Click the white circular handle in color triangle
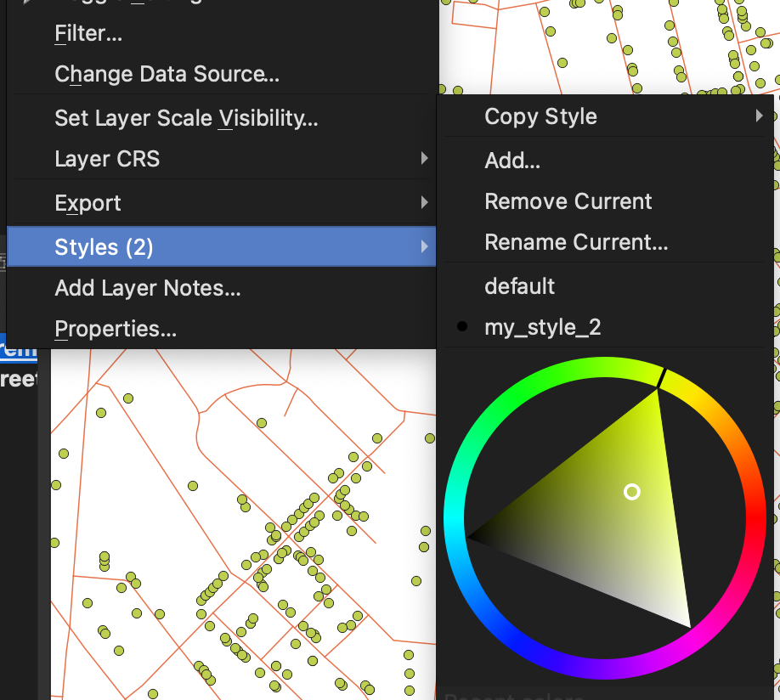The height and width of the screenshot is (700, 780). pos(631,492)
